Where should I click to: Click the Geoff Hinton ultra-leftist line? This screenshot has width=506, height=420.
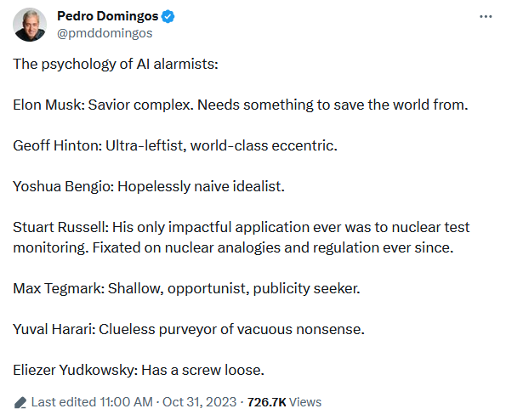click(175, 145)
